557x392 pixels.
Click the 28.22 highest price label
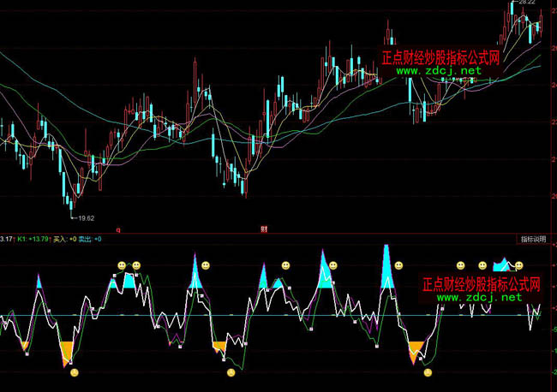[526, 3]
